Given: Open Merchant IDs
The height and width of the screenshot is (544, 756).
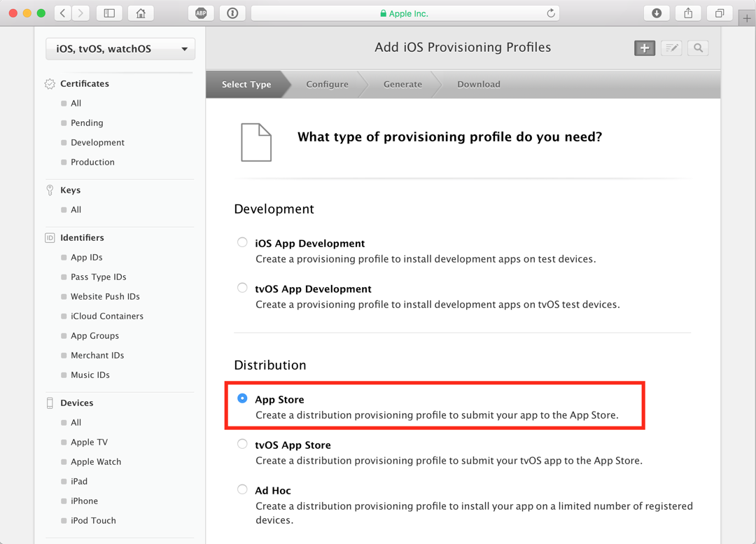Looking at the screenshot, I should pos(97,356).
